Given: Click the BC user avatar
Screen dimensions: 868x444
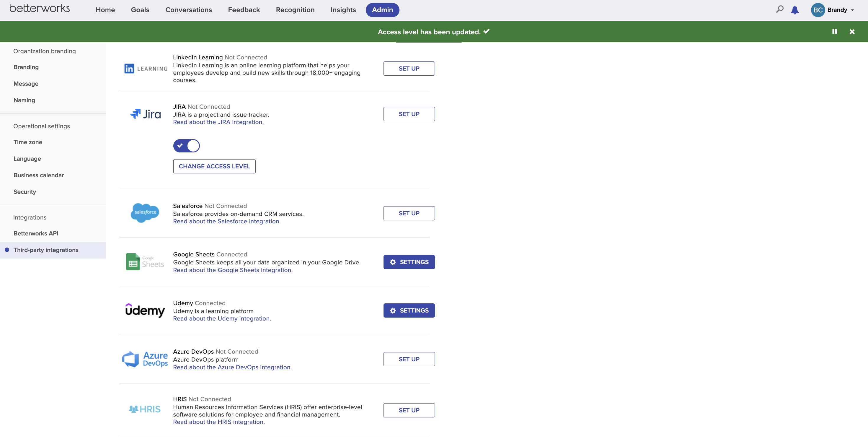Looking at the screenshot, I should [x=818, y=10].
